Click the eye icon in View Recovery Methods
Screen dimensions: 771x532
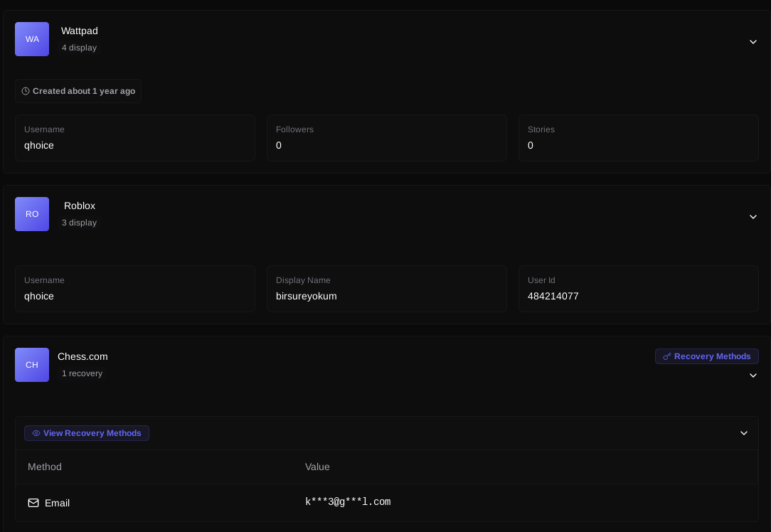pyautogui.click(x=36, y=433)
